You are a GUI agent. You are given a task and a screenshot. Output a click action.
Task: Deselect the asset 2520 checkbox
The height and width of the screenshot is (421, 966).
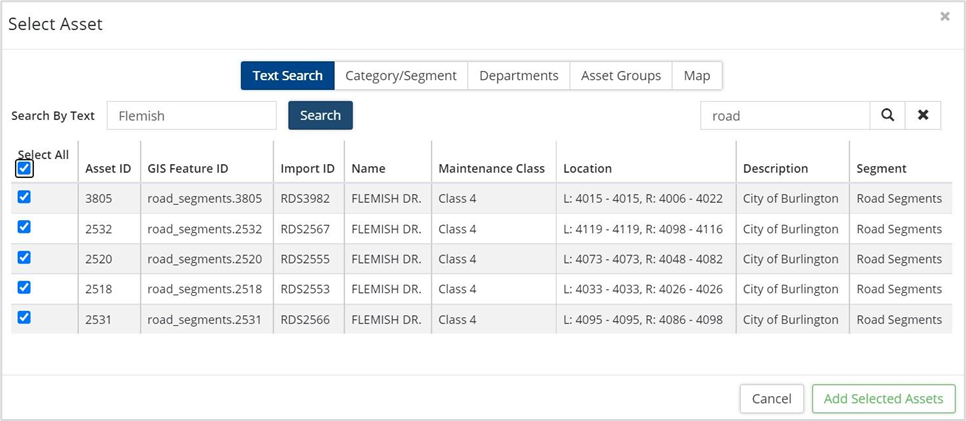click(x=24, y=257)
